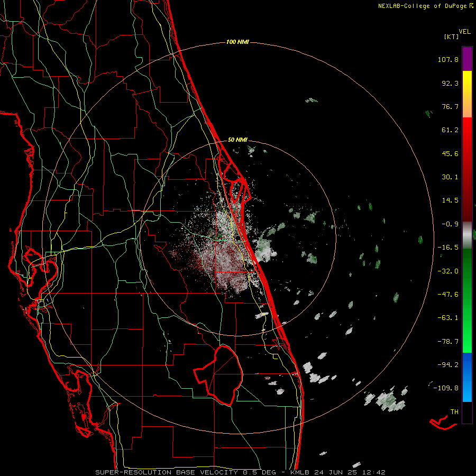Screen dimensions: 476x476
Task: Click the VEL legend title
Action: [x=464, y=32]
